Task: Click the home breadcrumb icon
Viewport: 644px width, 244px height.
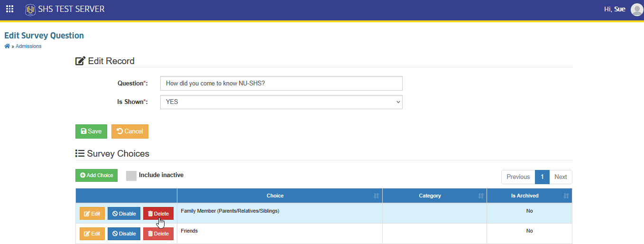Action: pyautogui.click(x=7, y=46)
